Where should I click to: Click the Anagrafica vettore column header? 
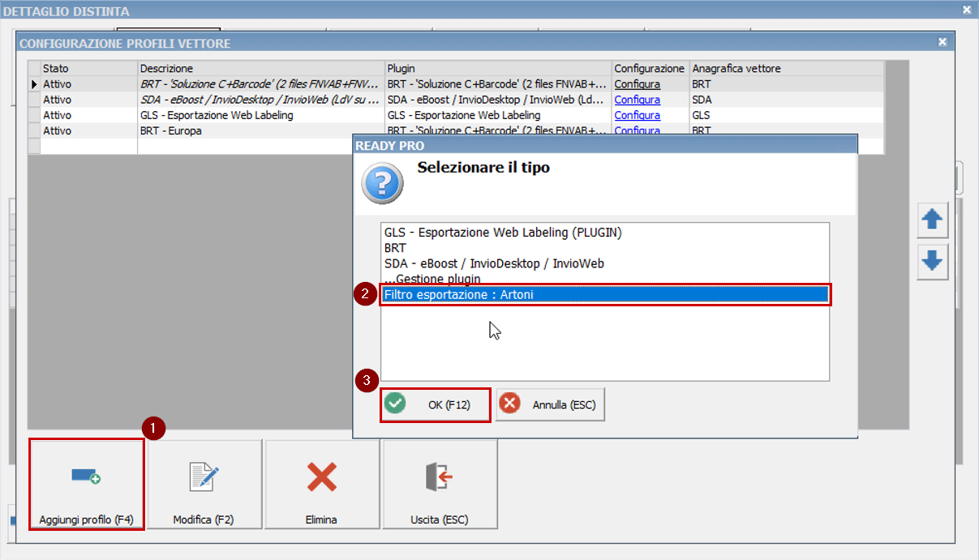[x=736, y=69]
